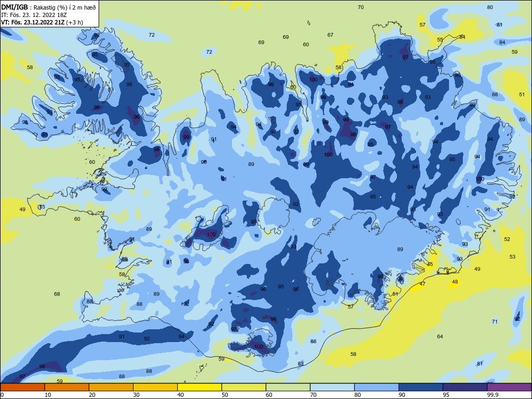
Task: Click the '40' legend scale label
Action: tap(180, 395)
